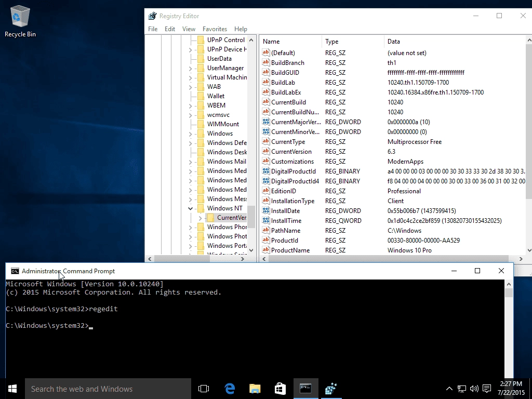532x399 pixels.
Task: Click the tree pane vertical scrollbar thumb
Action: (x=251, y=217)
